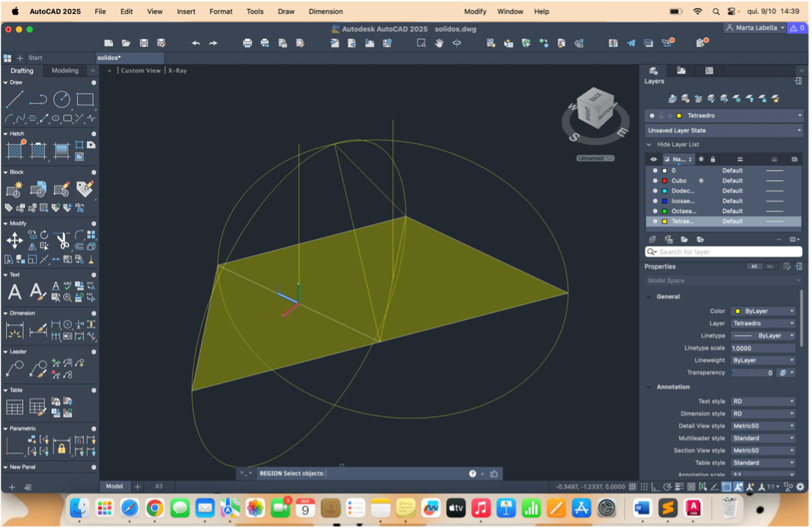Adjust the Transparency slider
Screen dimensions: 812x529
[754, 373]
